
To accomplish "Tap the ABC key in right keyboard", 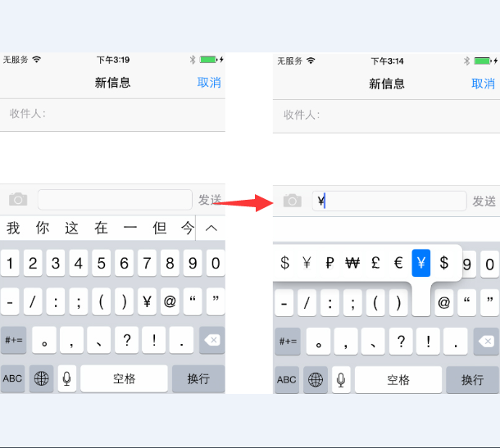I will (287, 380).
